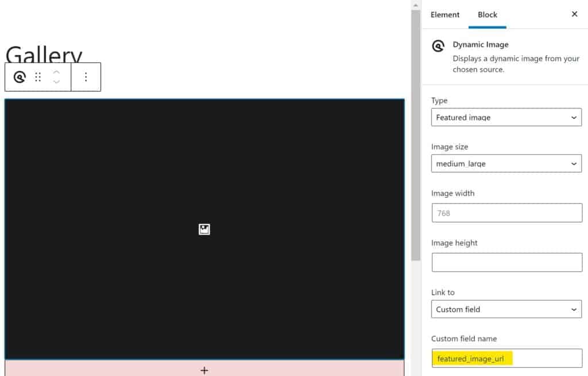Viewport: 588px width, 376px height.
Task: Move block up with the up arrow
Action: pyautogui.click(x=56, y=72)
